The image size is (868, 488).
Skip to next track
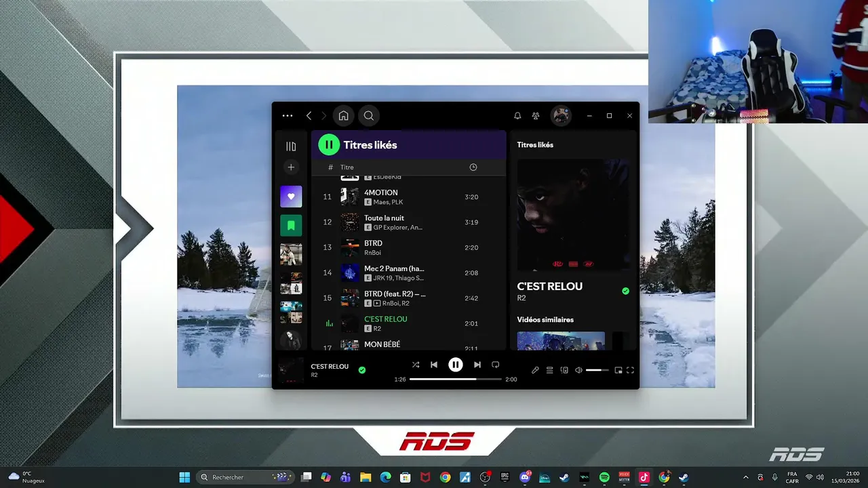click(x=477, y=365)
